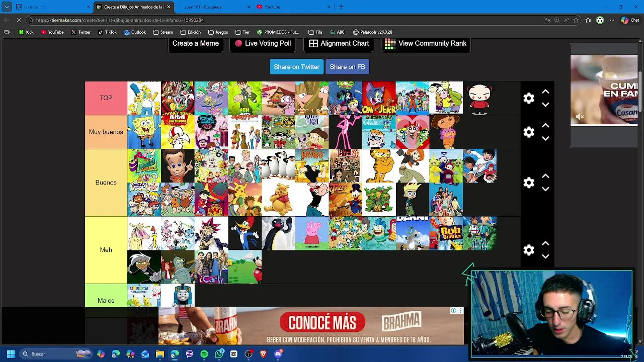
Task: Close the Create a Dibujos Animados tab
Action: point(169,7)
